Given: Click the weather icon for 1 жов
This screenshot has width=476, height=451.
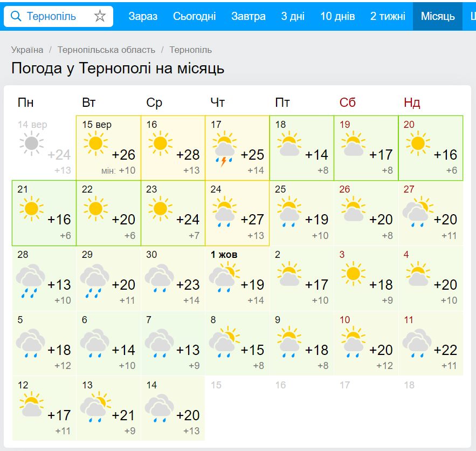Looking at the screenshot, I should (224, 277).
